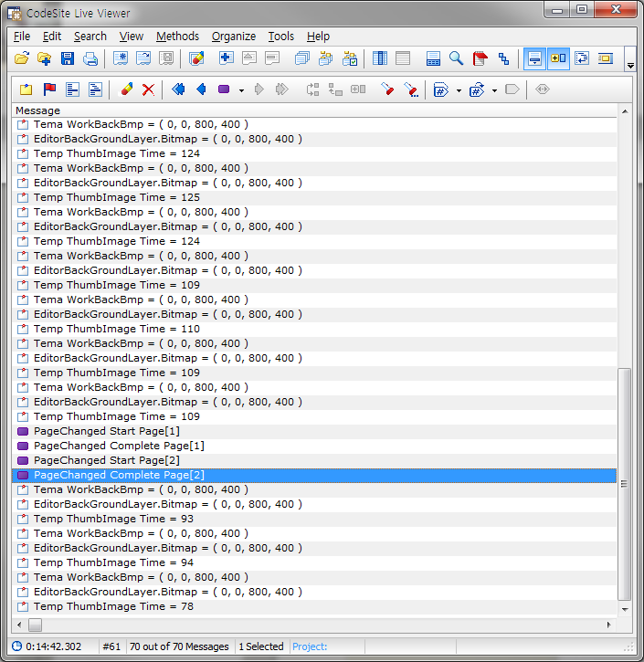Image resolution: width=644 pixels, height=662 pixels.
Task: Toggle the columns layout view button
Action: [x=379, y=59]
